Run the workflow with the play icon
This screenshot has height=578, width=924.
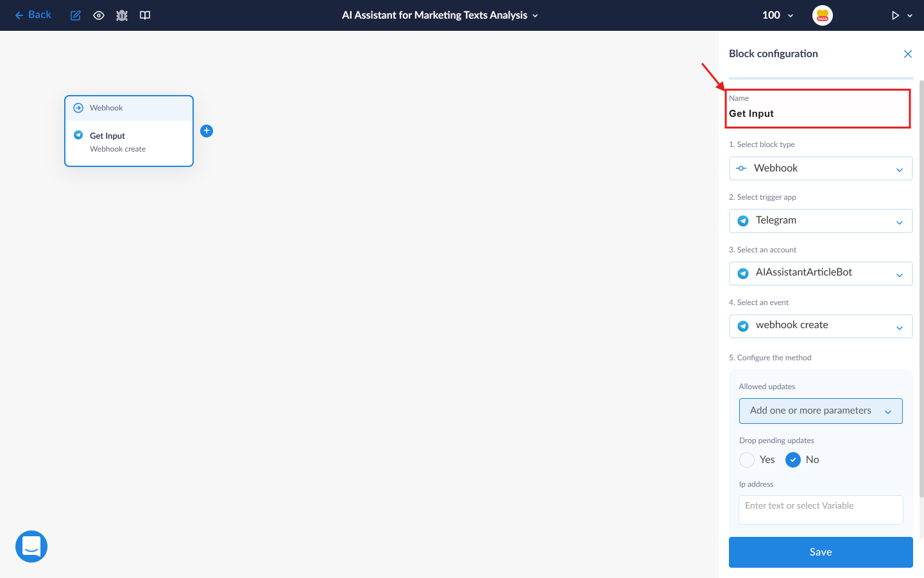click(x=895, y=15)
